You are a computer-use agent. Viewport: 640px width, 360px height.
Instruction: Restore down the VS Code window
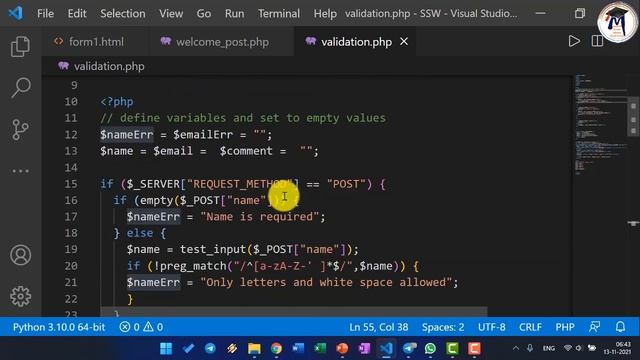tap(580, 13)
